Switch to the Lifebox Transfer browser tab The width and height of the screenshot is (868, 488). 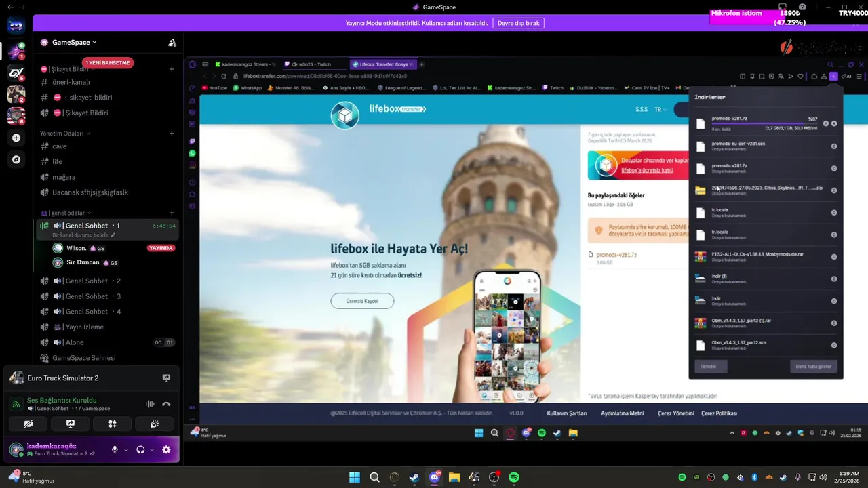pos(383,64)
